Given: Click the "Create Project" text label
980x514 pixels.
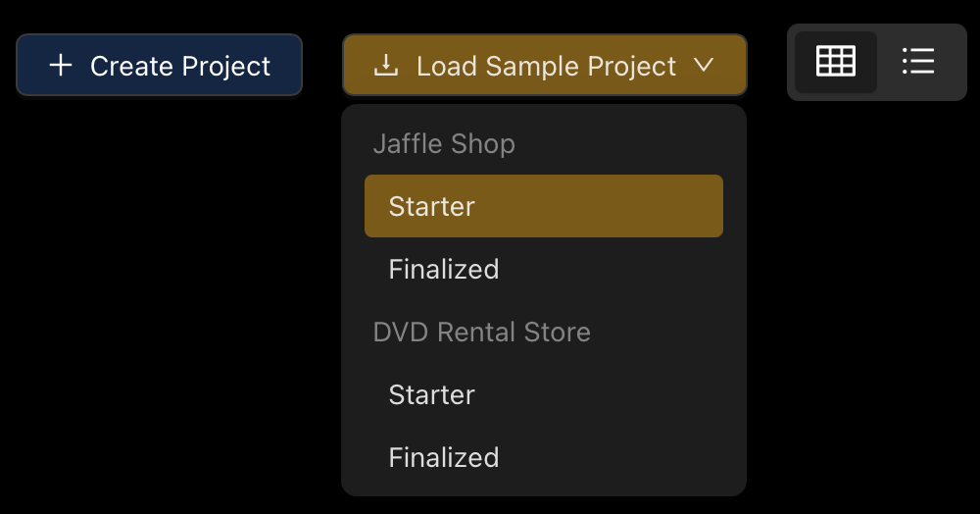Looking at the screenshot, I should (x=180, y=67).
